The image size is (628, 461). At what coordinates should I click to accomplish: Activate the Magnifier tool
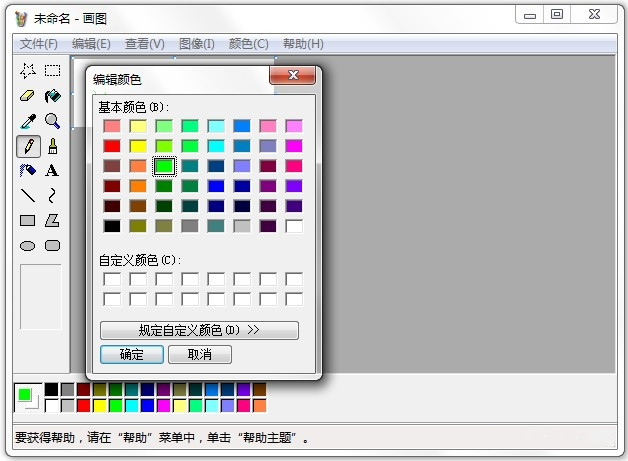[52, 121]
